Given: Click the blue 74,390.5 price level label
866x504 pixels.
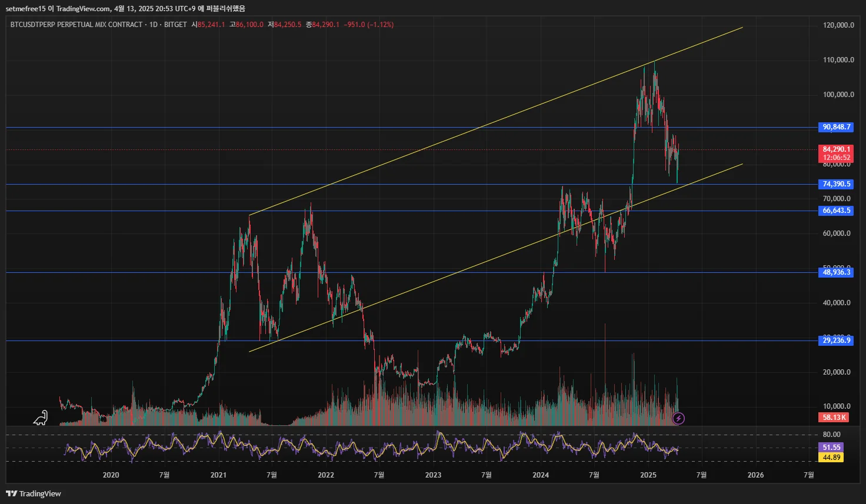Looking at the screenshot, I should pos(836,184).
